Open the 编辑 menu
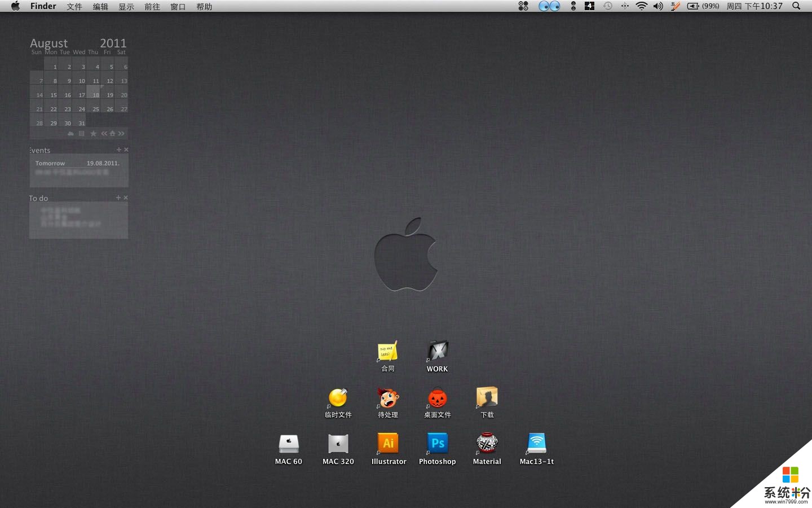Viewport: 812px width, 508px height. pos(100,7)
